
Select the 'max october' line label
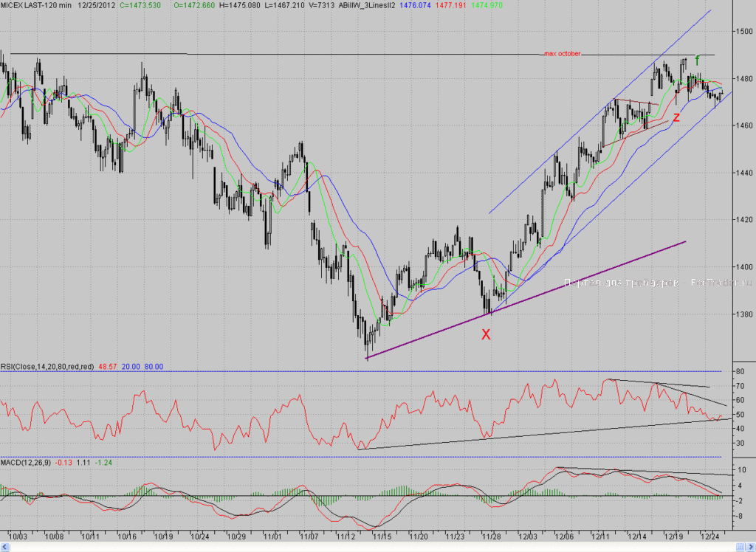point(562,54)
